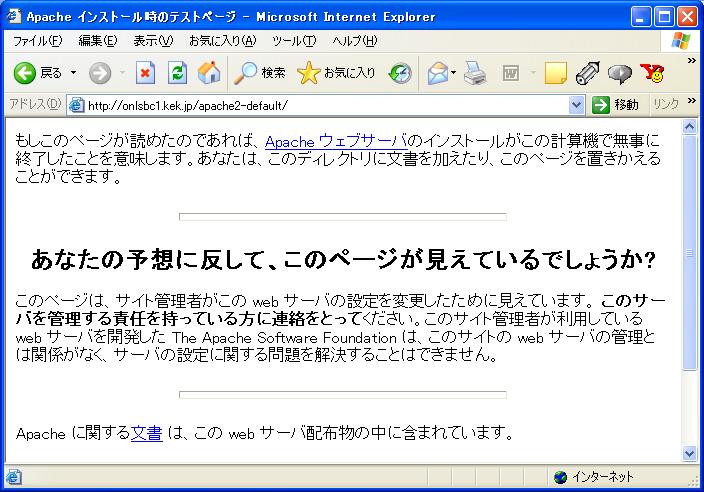Click the Edit with Word icon
704x492 pixels.
[x=510, y=73]
